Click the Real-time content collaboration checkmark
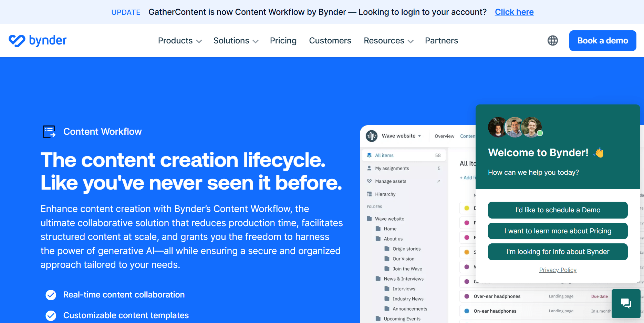This screenshot has width=644, height=323. 51,295
